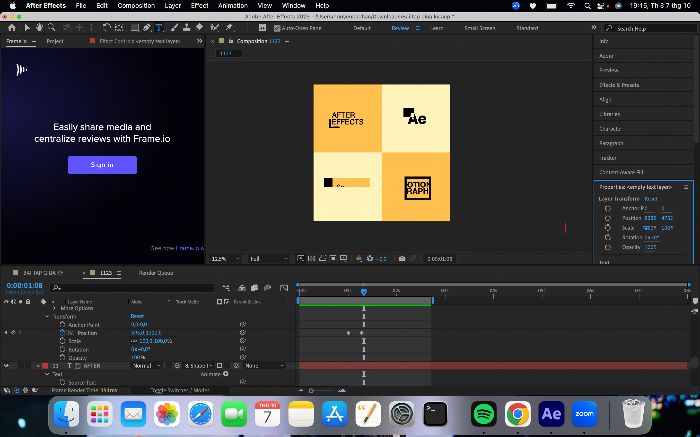Expand More Options group in timeline
This screenshot has width=700, height=437.
pos(54,308)
